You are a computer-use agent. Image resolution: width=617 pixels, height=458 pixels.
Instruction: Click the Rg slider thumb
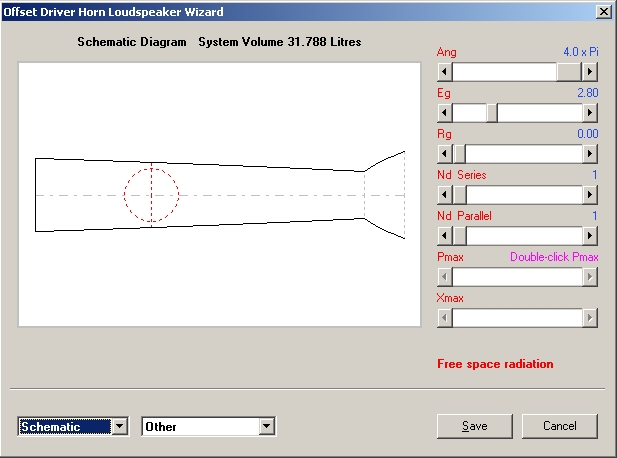[x=459, y=154]
